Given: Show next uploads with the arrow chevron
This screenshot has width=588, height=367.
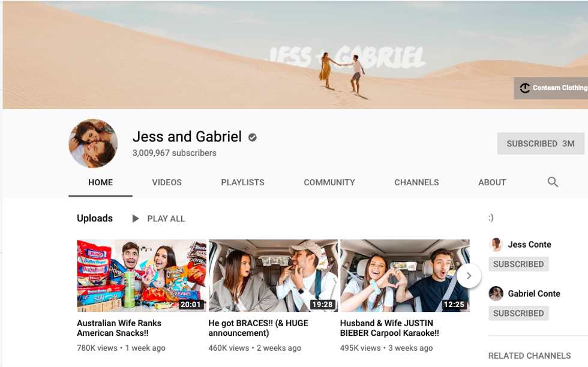Looking at the screenshot, I should pyautogui.click(x=469, y=276).
